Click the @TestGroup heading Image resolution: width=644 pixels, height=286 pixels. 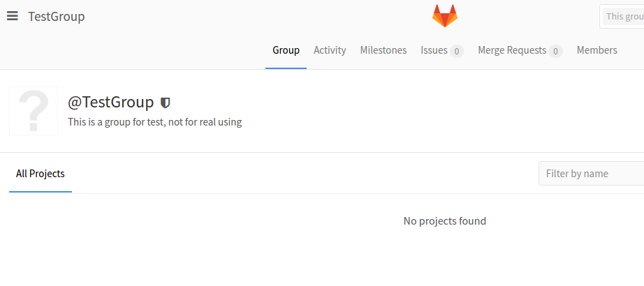coord(111,103)
